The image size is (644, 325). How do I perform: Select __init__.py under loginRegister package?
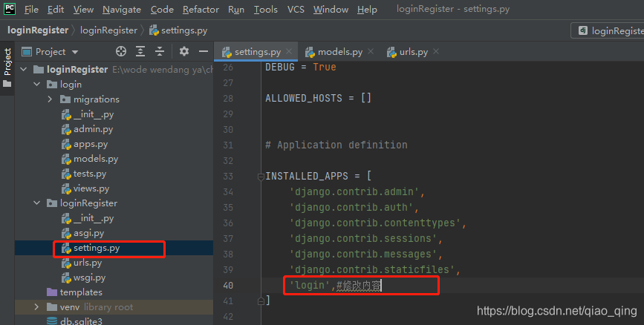click(94, 218)
